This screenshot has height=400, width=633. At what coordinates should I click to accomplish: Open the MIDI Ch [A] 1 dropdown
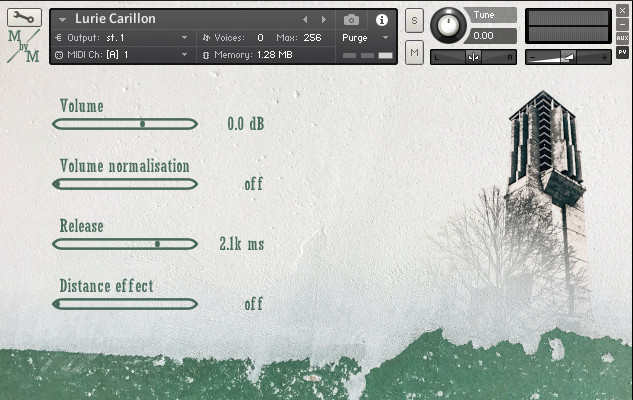tap(184, 54)
